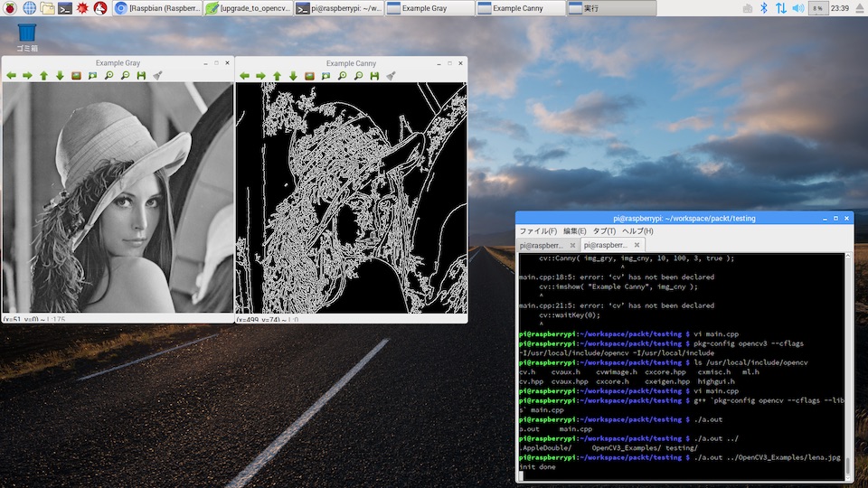Activate pi@raspberrypi terminal taskbar item
The width and height of the screenshot is (868, 488).
(339, 8)
